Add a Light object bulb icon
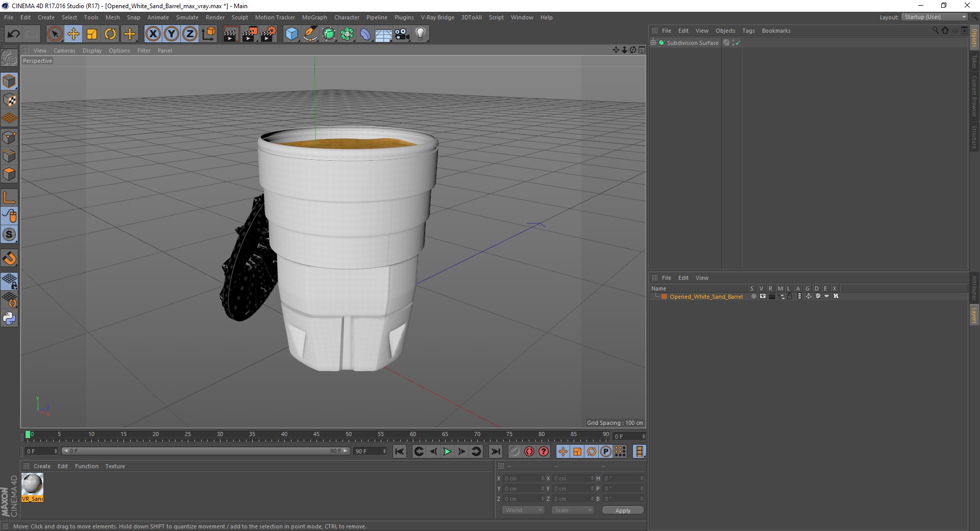980x531 pixels. pyautogui.click(x=420, y=34)
